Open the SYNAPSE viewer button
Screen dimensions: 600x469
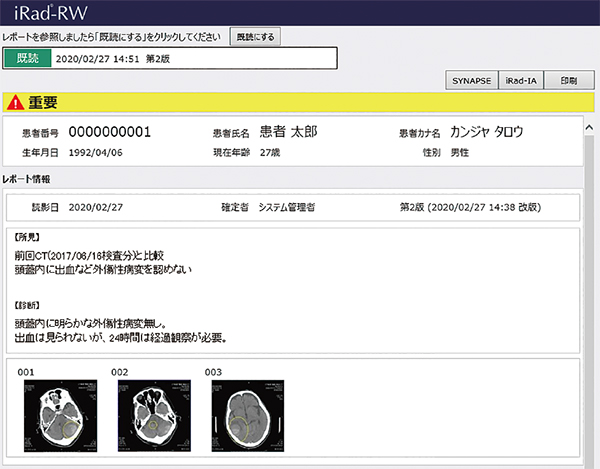pyautogui.click(x=470, y=81)
